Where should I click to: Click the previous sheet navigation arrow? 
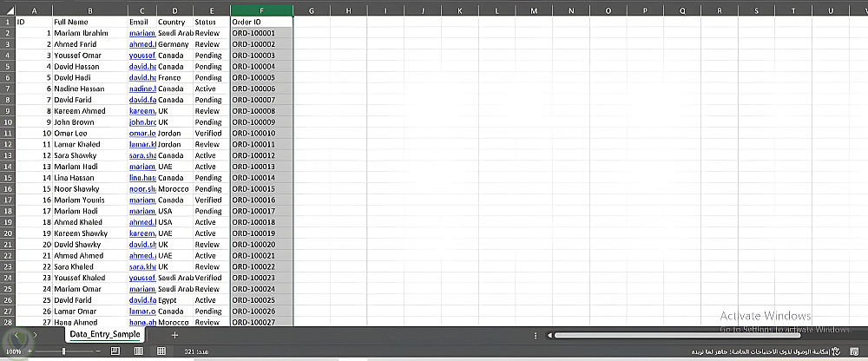point(16,335)
